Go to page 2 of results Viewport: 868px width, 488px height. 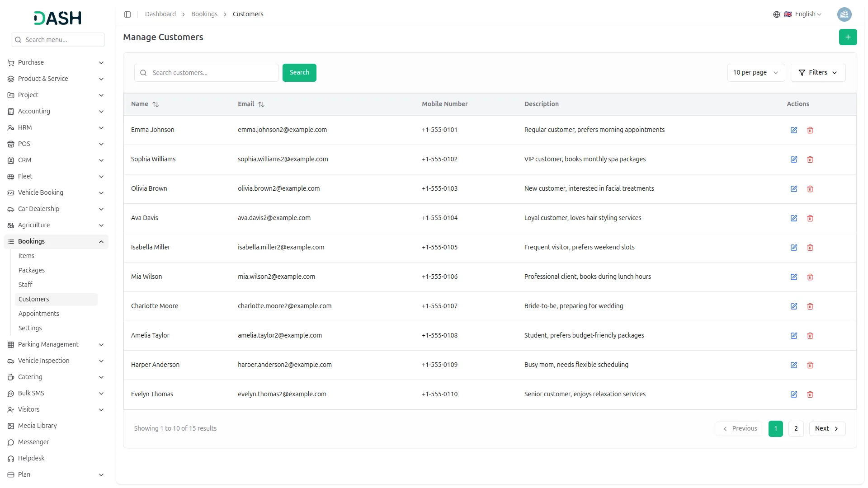[x=795, y=429]
